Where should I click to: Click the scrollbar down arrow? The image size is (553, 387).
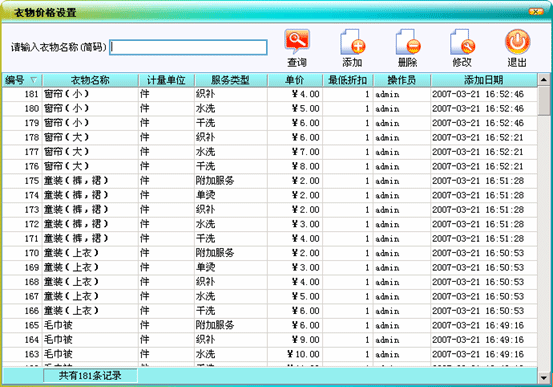[x=543, y=378]
